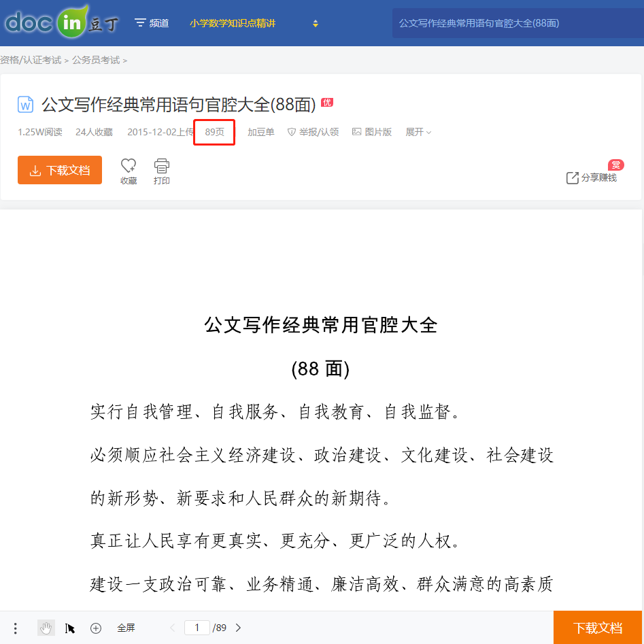
Task: Enter 全屏 fullscreen mode
Action: [126, 628]
